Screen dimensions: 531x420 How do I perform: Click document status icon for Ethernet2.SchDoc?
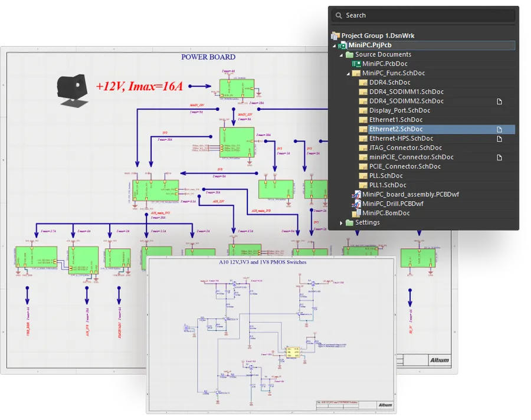click(500, 129)
